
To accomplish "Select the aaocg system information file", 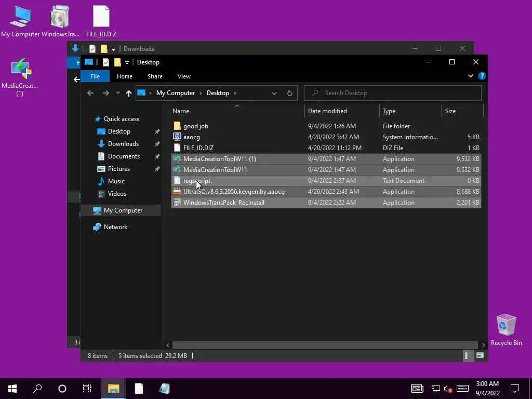I will 326,137.
